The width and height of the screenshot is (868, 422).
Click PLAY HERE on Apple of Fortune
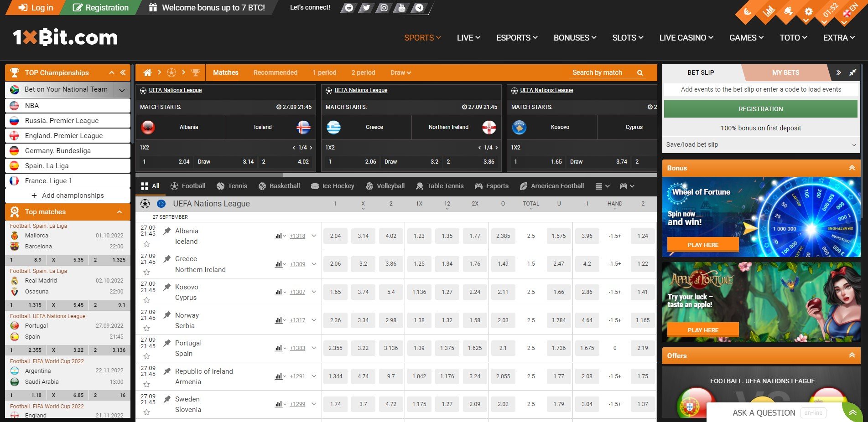click(702, 330)
